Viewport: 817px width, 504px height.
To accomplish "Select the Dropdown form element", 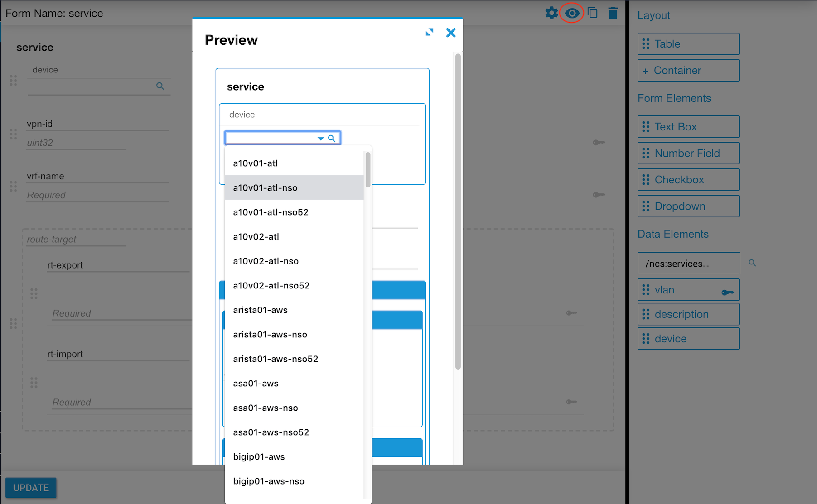I will [x=688, y=206].
